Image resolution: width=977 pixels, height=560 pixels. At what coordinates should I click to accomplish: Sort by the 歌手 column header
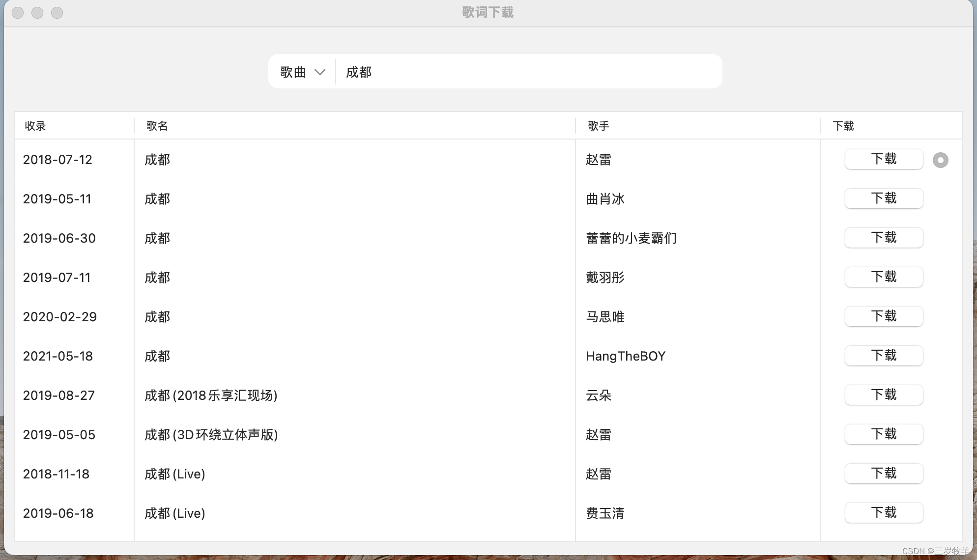[598, 126]
